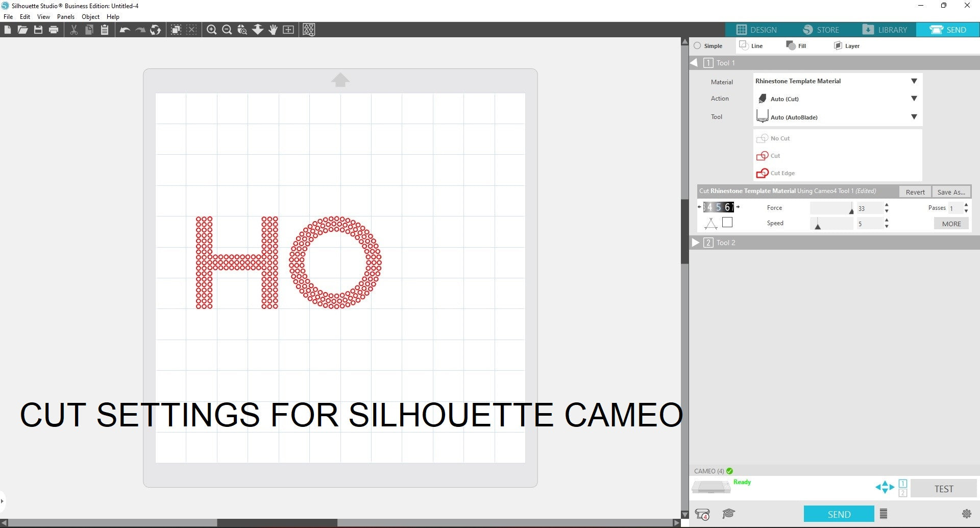Select the Simple radio option
The width and height of the screenshot is (980, 528).
pos(697,46)
